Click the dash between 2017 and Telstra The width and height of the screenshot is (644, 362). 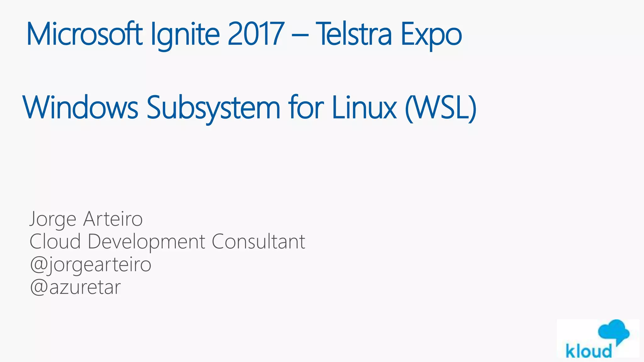[300, 35]
